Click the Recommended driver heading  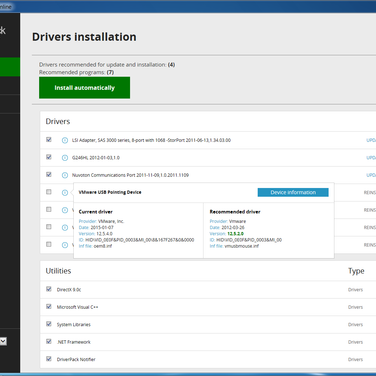[235, 212]
